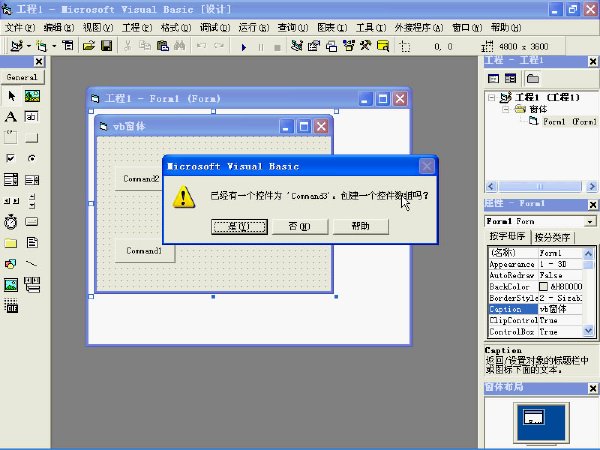
Task: Click the Paste toolbar icon
Action: (163, 46)
